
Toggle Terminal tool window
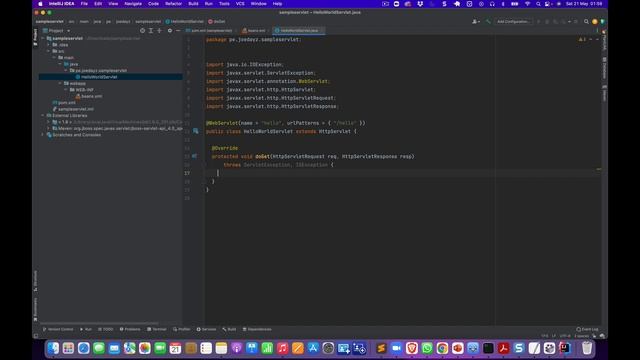click(x=157, y=329)
